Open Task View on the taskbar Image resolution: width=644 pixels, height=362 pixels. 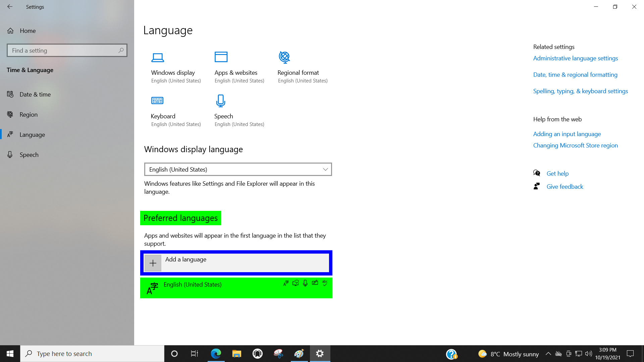coord(195,354)
